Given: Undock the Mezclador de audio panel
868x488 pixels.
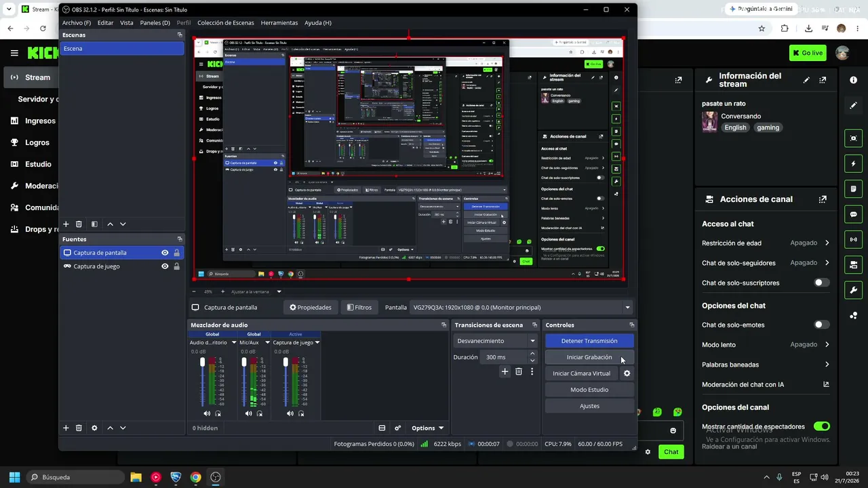Looking at the screenshot, I should 444,325.
